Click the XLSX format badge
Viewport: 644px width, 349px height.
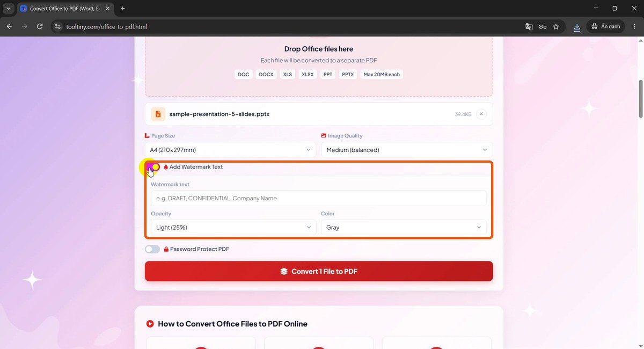click(308, 75)
